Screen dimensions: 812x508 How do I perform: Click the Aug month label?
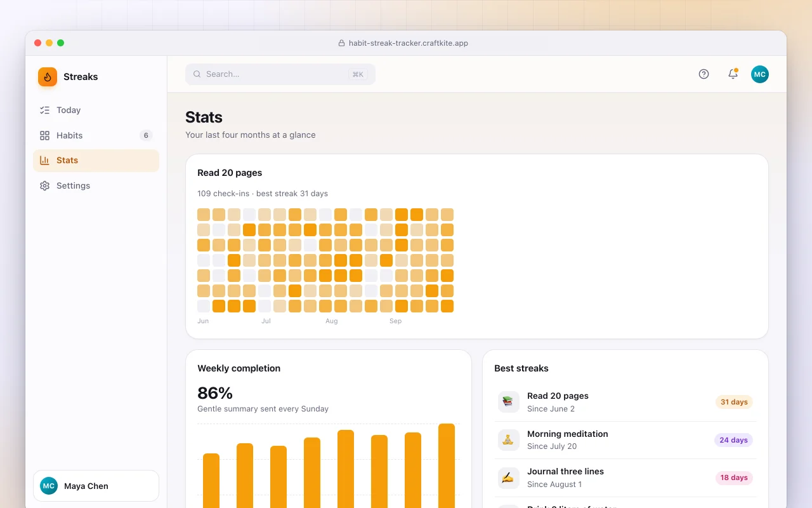click(332, 321)
